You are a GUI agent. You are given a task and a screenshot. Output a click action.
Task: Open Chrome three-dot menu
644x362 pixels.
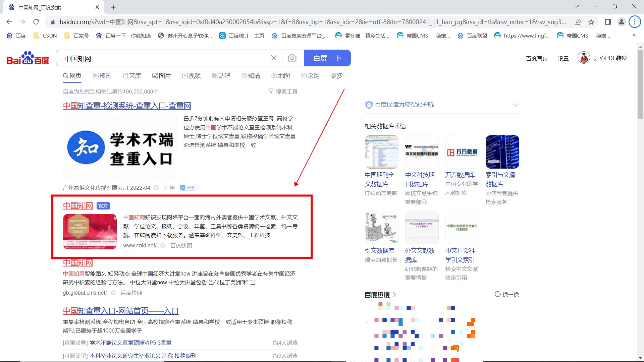(x=634, y=22)
